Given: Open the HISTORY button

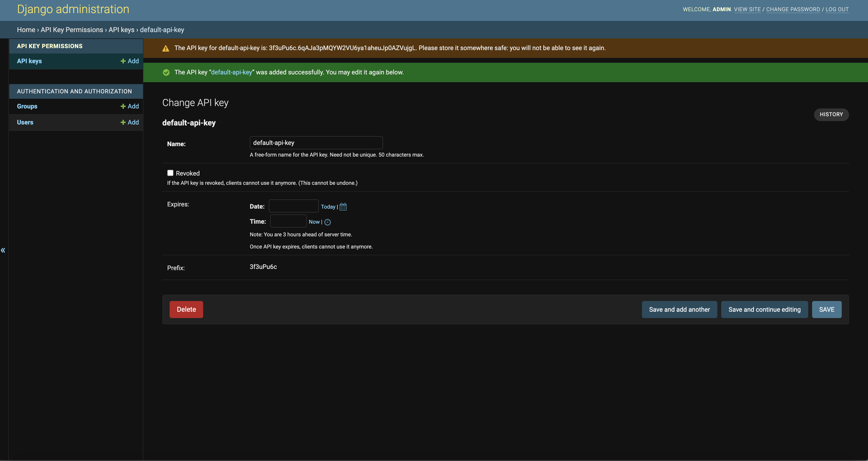Looking at the screenshot, I should tap(831, 114).
